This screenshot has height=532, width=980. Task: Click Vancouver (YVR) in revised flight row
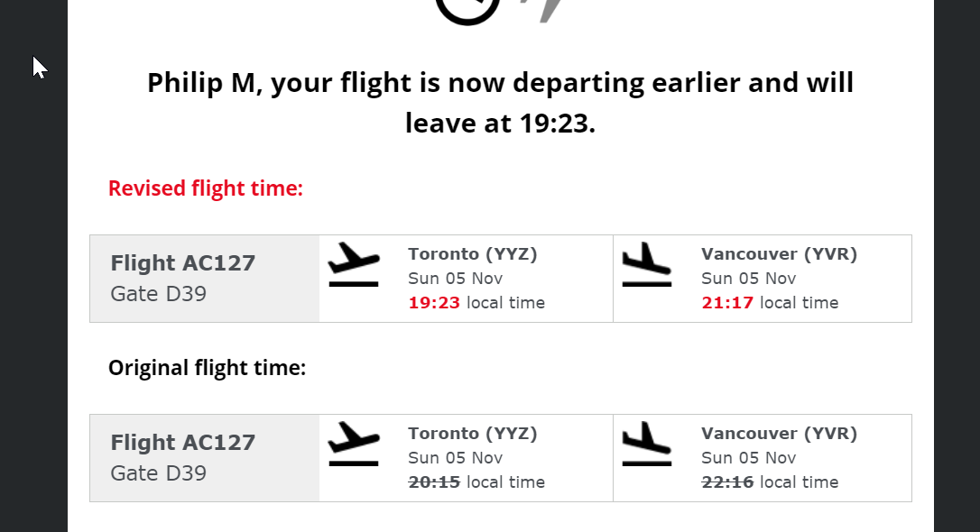tap(779, 254)
